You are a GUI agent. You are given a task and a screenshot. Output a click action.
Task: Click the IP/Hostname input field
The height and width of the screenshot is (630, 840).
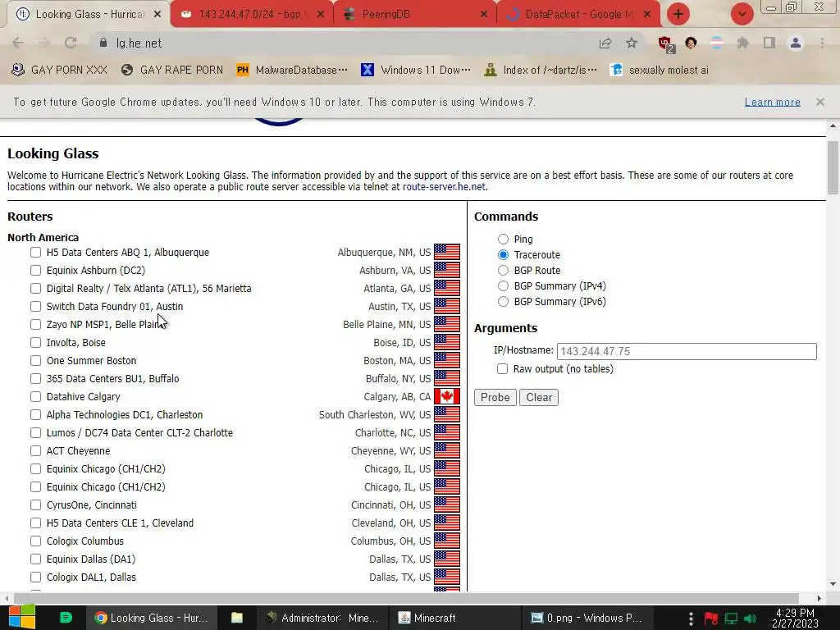coord(687,351)
